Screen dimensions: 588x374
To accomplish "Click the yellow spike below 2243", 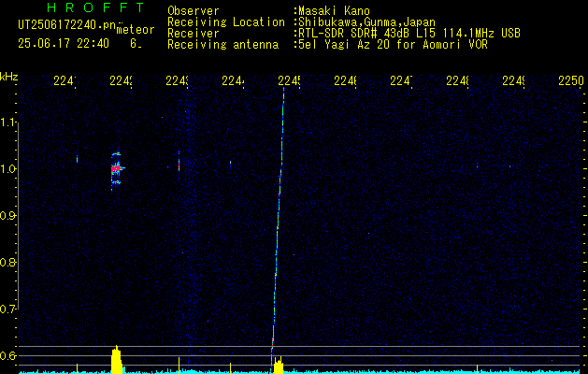I will point(179,365).
